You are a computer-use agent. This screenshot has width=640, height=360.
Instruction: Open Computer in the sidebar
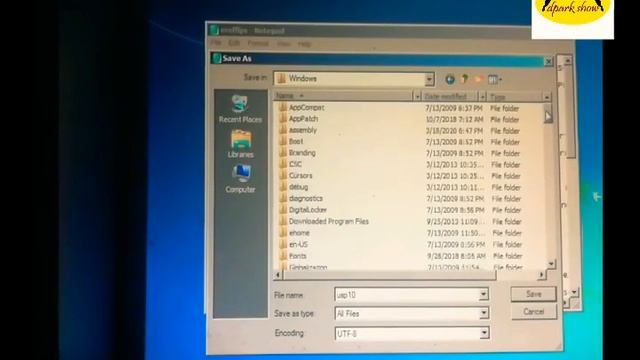(x=240, y=179)
